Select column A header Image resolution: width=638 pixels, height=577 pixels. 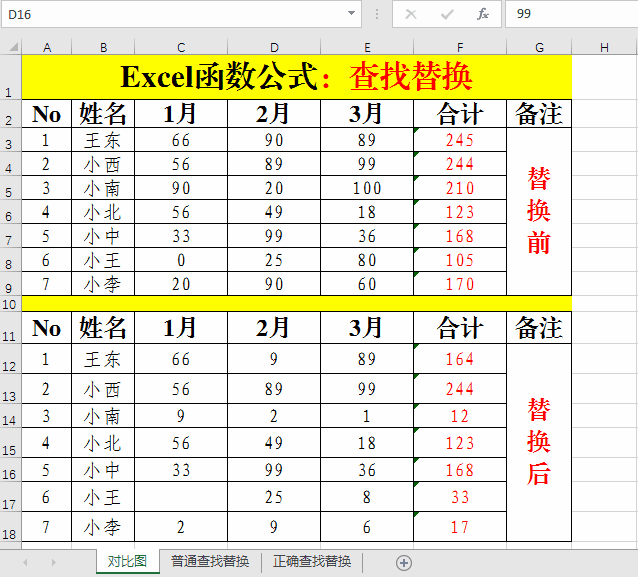point(47,47)
